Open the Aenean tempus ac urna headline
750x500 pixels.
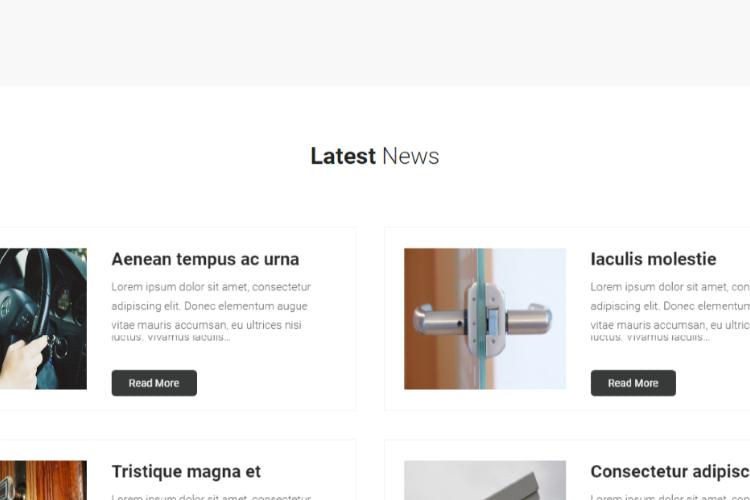pos(205,259)
